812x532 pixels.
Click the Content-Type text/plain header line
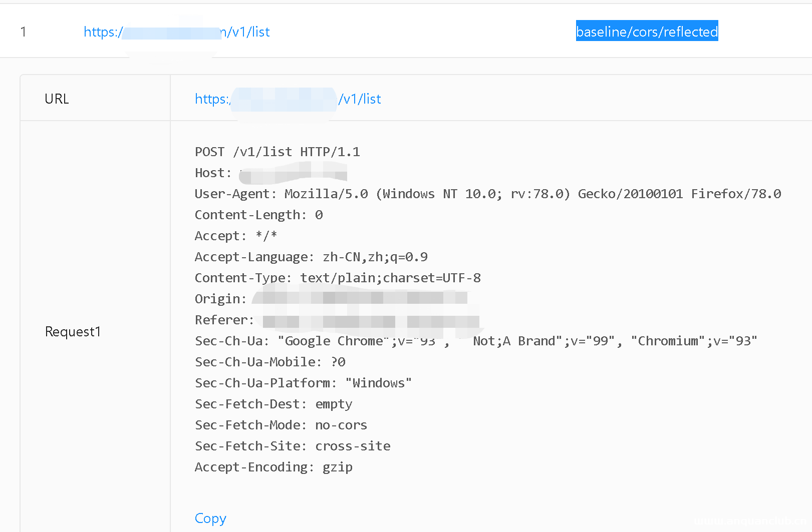(337, 278)
